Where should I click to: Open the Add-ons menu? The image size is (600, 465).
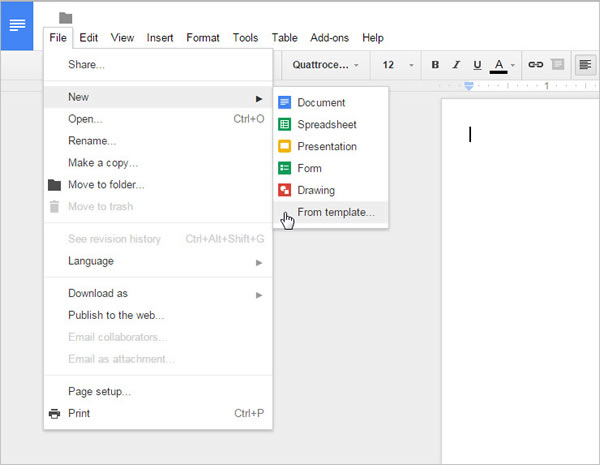tap(329, 38)
